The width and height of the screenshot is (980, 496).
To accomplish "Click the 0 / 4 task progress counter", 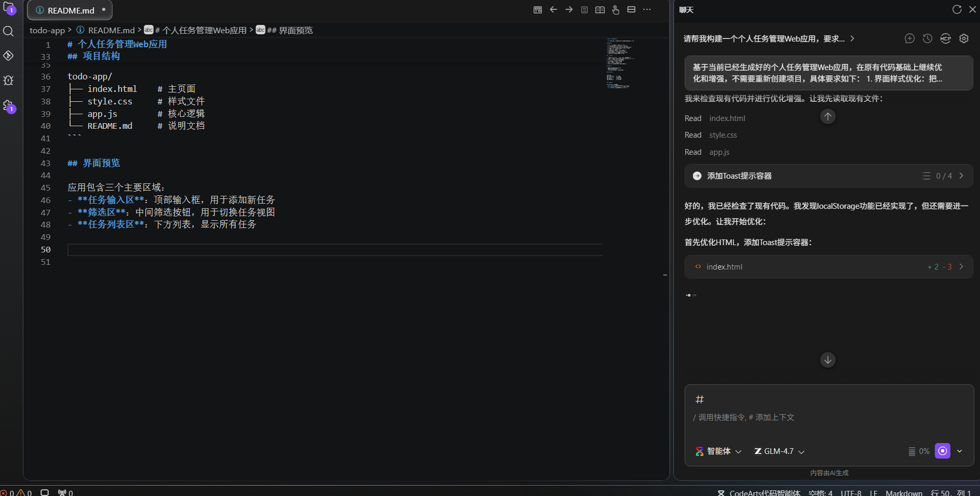I will (x=944, y=176).
